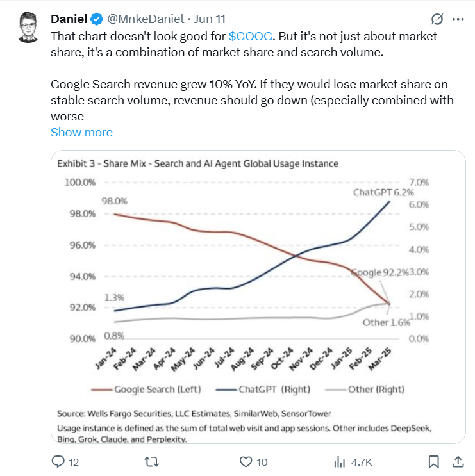475x476 pixels.
Task: Open the embedded Share Mix chart image
Action: 258,297
